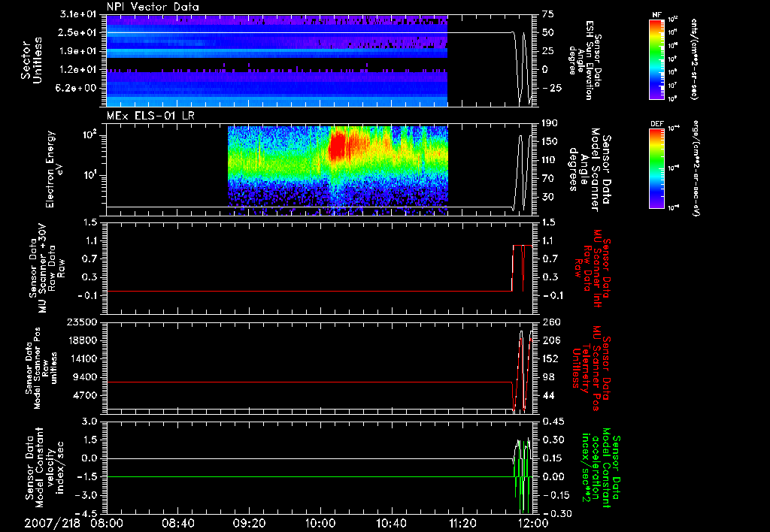This screenshot has height=532, width=770.
Task: Select the "NF" label above the color bar
Action: (x=656, y=15)
